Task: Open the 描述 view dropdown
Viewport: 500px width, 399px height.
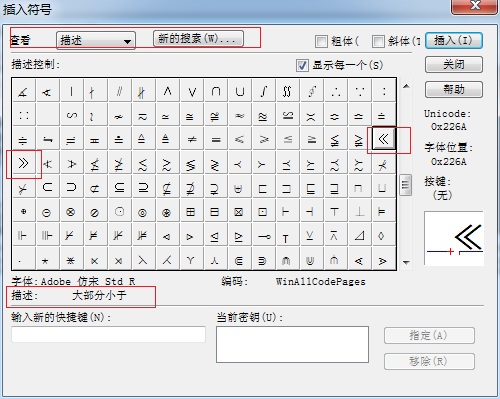Action: pos(96,41)
